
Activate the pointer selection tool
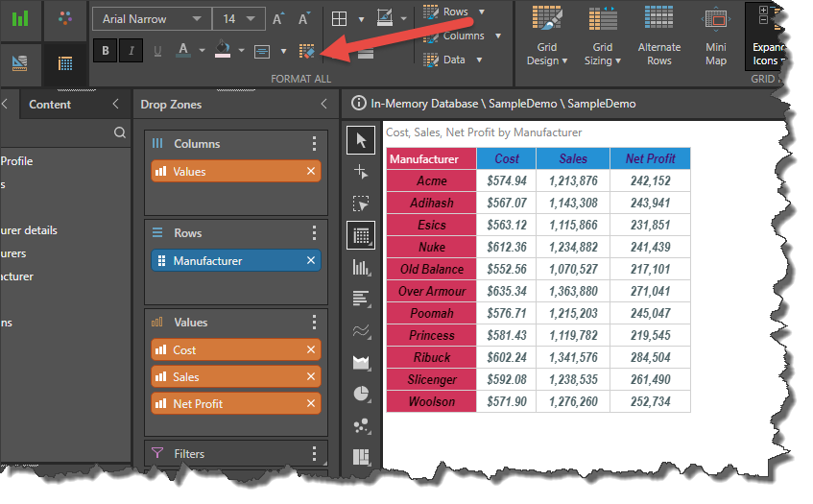click(361, 141)
